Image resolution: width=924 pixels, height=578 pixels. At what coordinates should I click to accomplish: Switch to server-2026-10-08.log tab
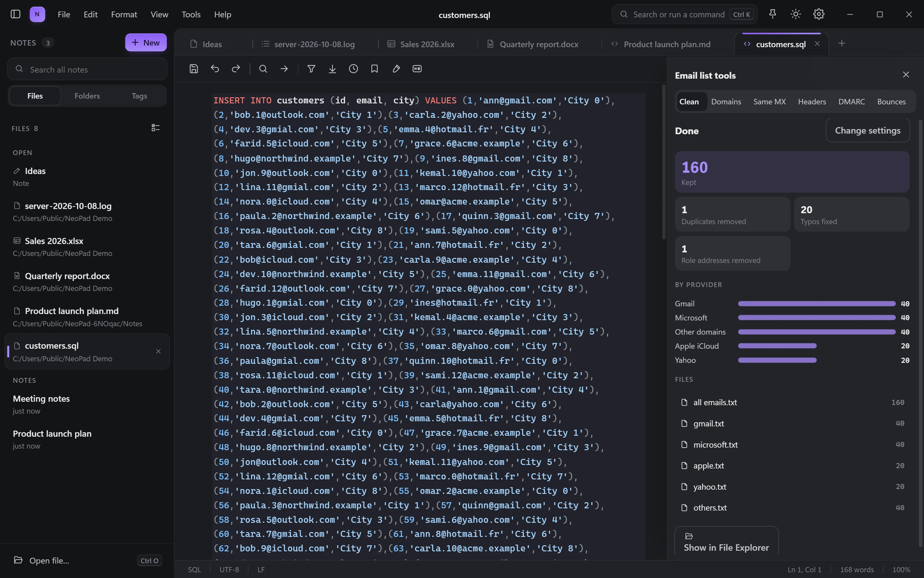point(314,44)
